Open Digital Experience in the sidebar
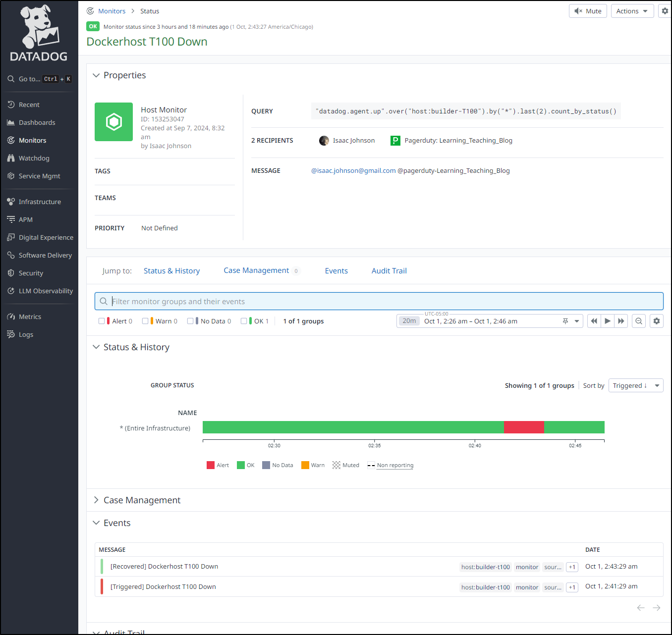The height and width of the screenshot is (635, 672). (46, 237)
